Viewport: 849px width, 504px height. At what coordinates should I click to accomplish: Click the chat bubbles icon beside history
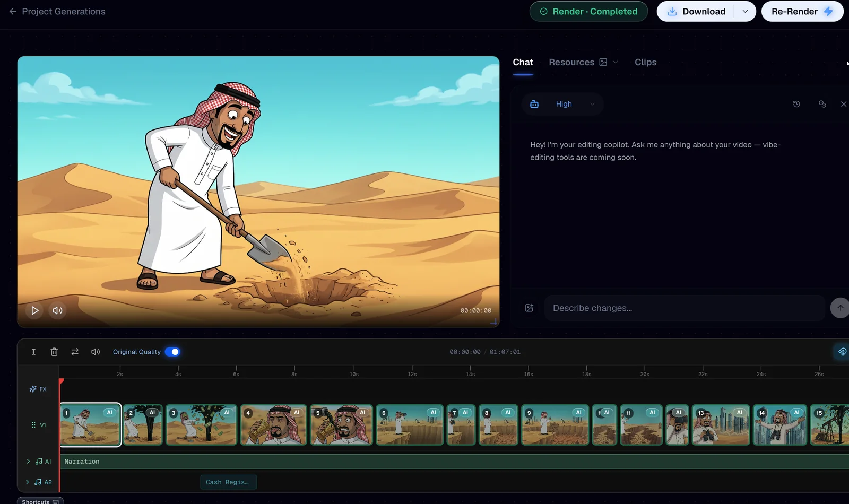(822, 105)
